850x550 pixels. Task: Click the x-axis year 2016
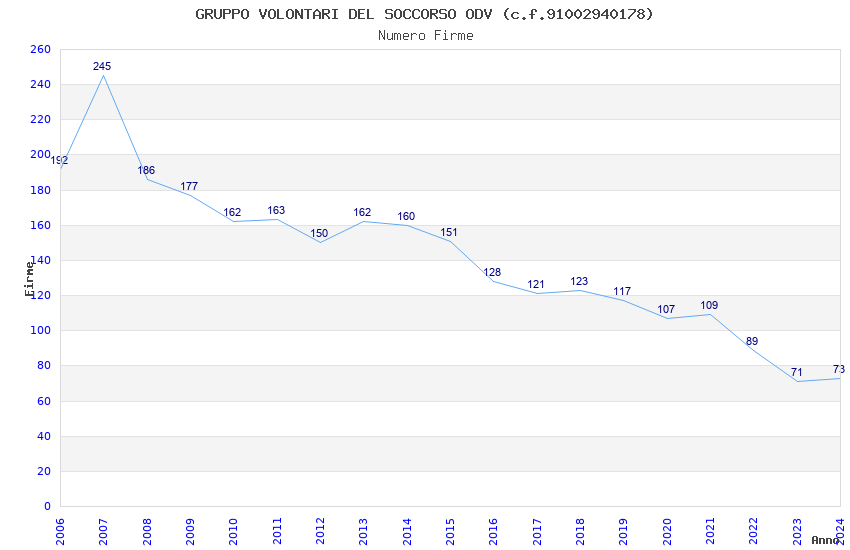[494, 532]
